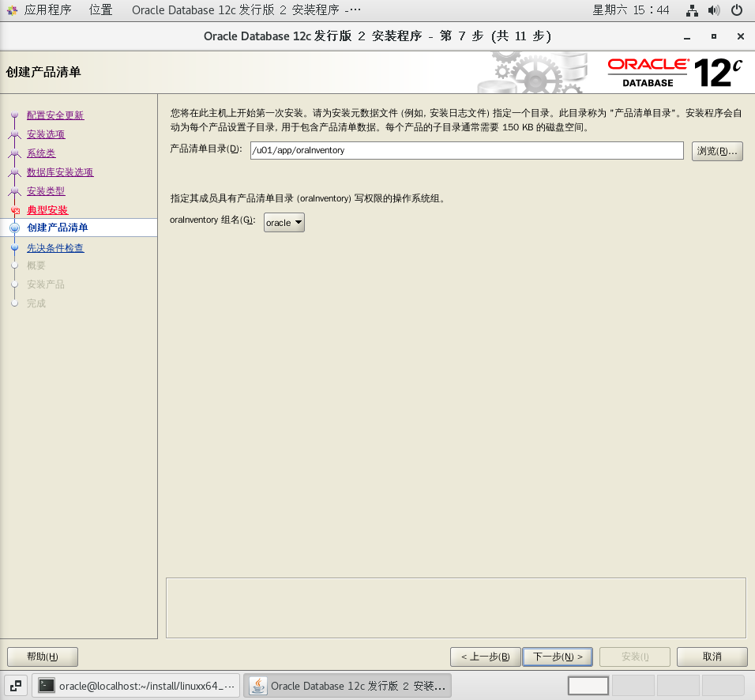Open the Oracle Database installer app menu in top bar
Screen dimensions: 755x700
click(x=246, y=10)
